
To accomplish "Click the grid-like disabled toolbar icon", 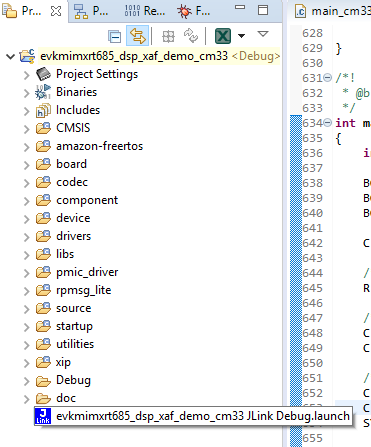I will [168, 36].
